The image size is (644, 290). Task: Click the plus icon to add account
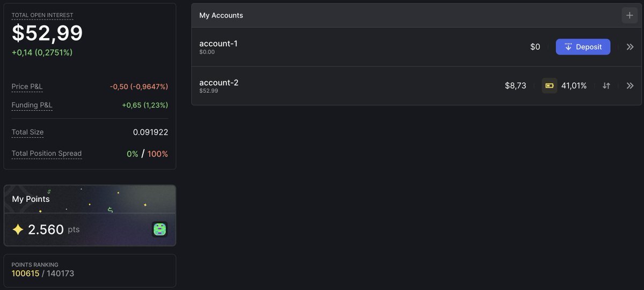pos(630,16)
